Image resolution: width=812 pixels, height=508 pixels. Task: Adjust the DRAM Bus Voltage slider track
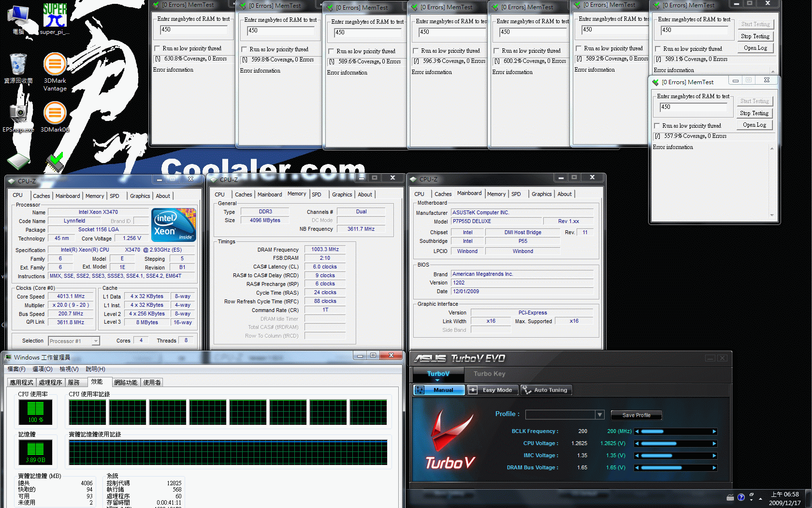pos(676,468)
